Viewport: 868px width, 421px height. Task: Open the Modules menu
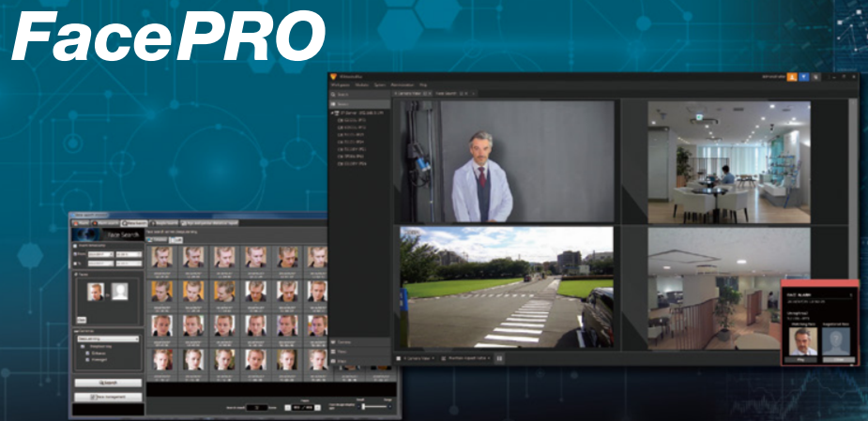361,85
